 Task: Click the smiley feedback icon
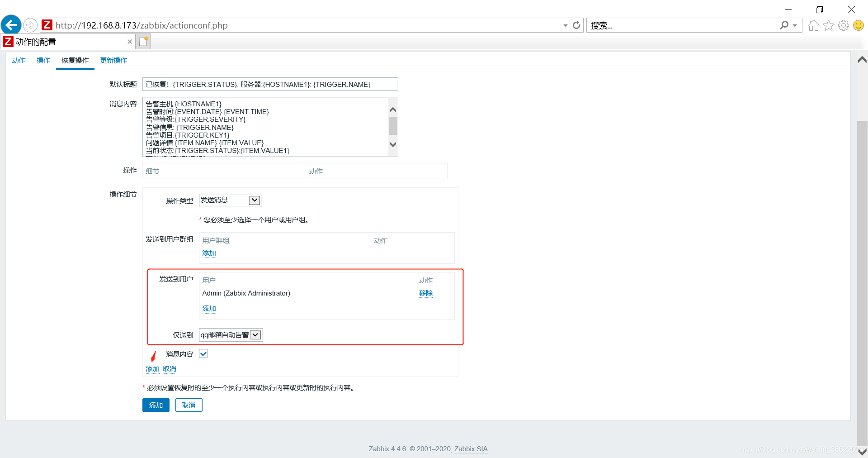tap(858, 25)
